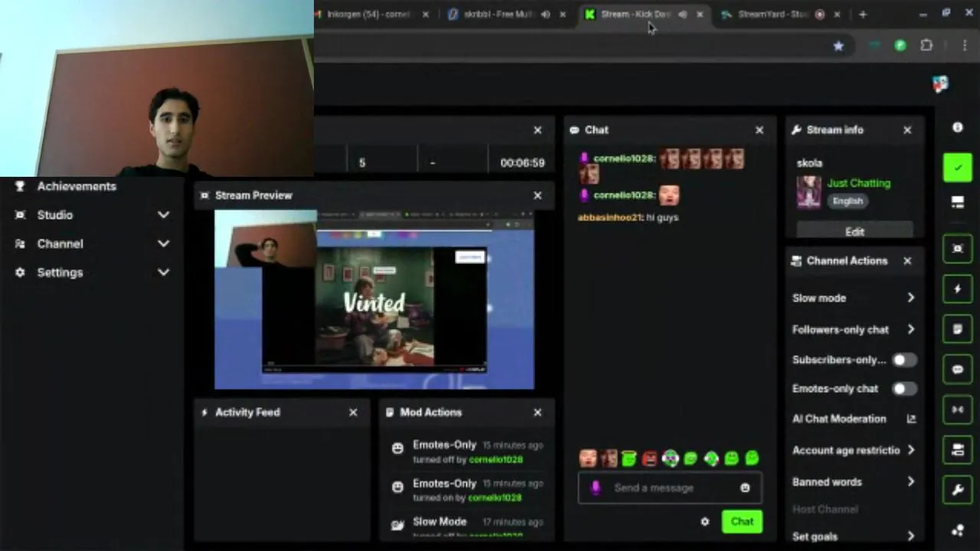Bookmark this page with the star icon

tap(838, 46)
